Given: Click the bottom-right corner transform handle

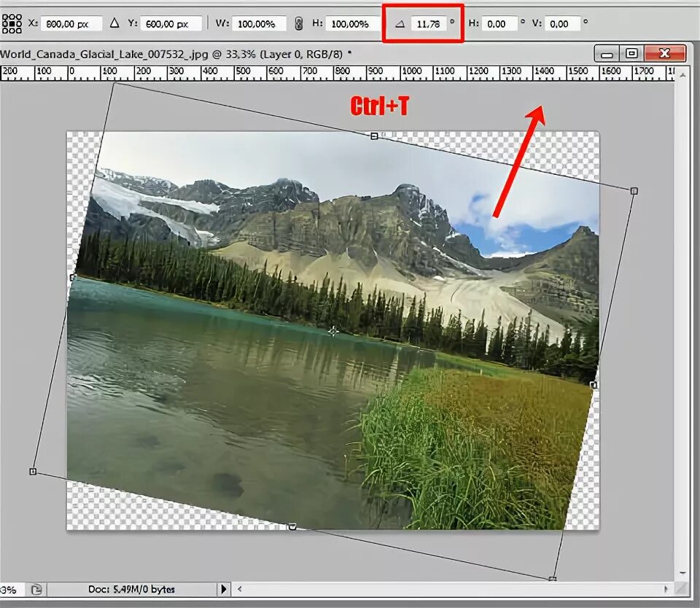Looking at the screenshot, I should point(552,580).
